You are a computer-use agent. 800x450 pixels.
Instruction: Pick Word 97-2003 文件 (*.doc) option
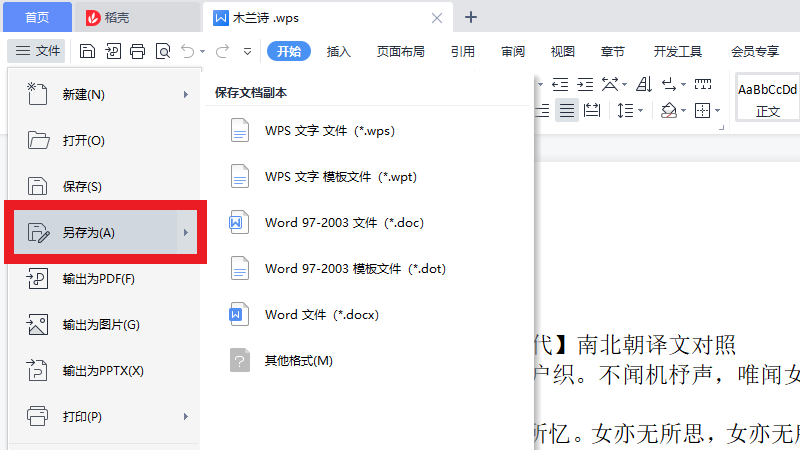[344, 222]
